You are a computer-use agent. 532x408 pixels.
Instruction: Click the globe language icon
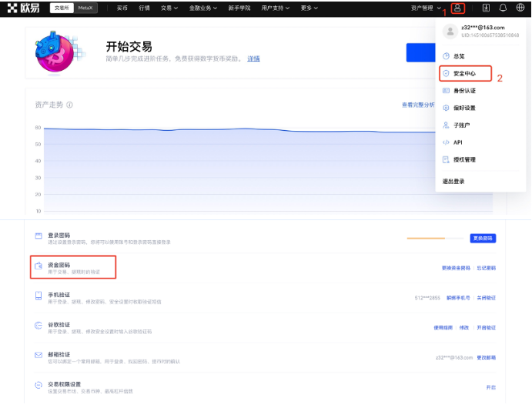[520, 8]
